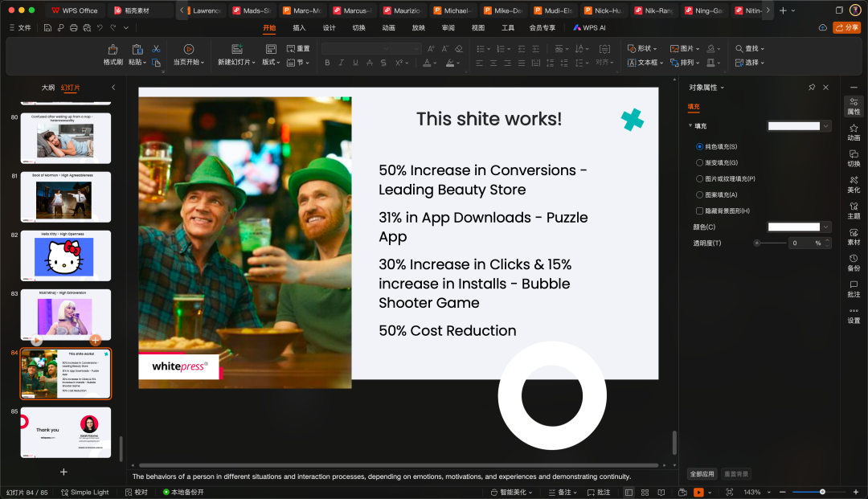Open the Settings (设置) sidebar item
This screenshot has width=868, height=499.
[x=854, y=315]
